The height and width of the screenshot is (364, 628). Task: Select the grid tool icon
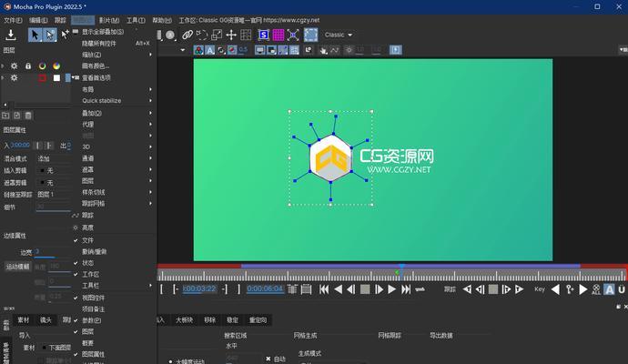coord(246,35)
